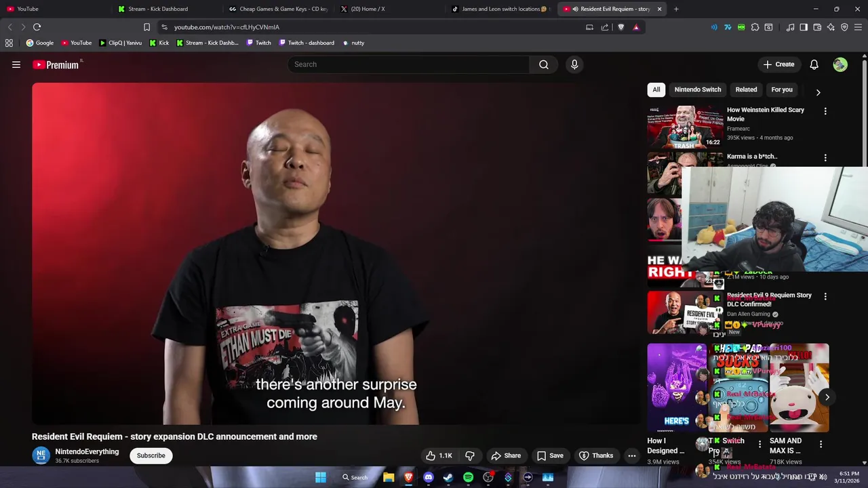Click the search magnifier button
This screenshot has width=868, height=488.
[x=544, y=64]
